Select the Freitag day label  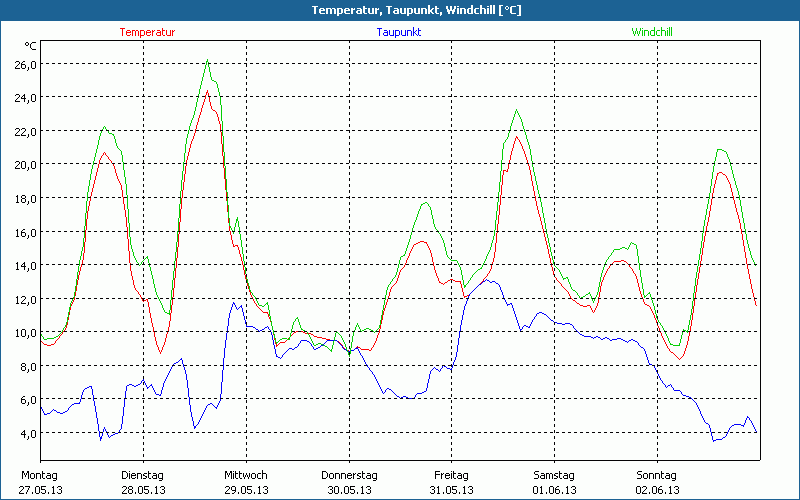(452, 475)
